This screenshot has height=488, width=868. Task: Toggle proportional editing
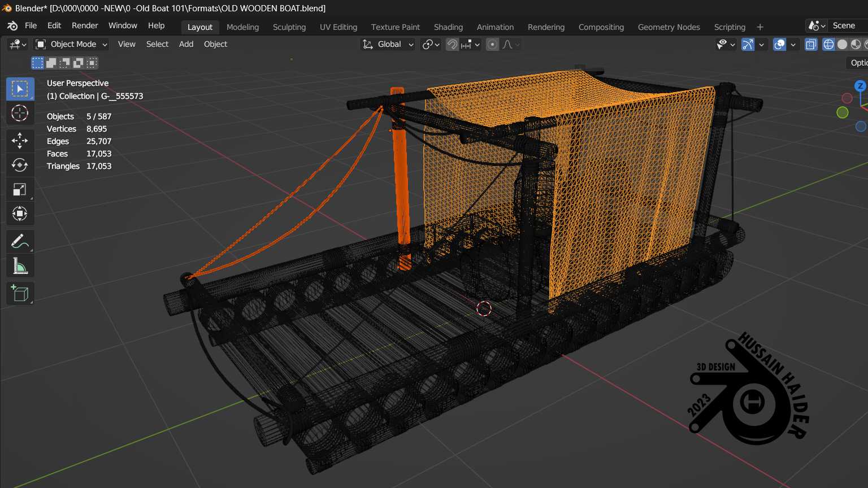(493, 44)
